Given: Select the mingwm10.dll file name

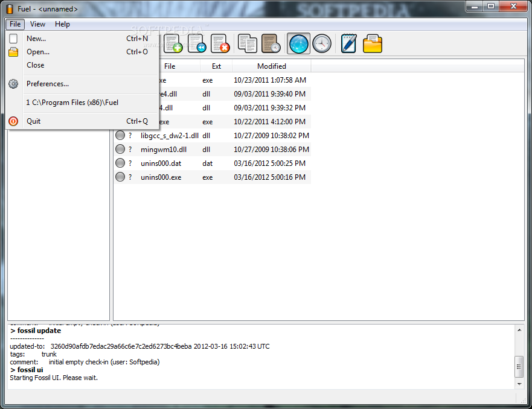Looking at the screenshot, I should (x=164, y=150).
